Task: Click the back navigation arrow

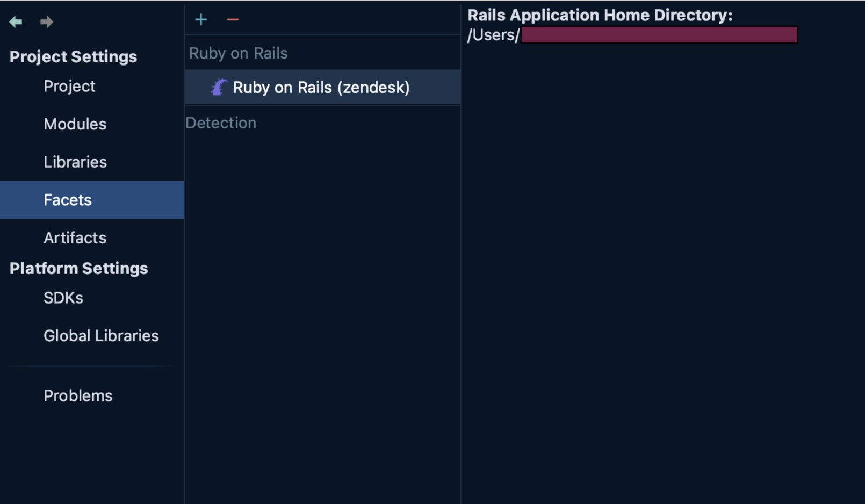Action: coord(16,22)
